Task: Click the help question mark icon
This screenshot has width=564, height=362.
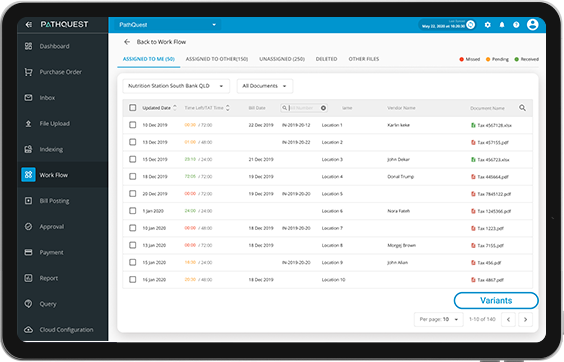Action: tap(516, 25)
